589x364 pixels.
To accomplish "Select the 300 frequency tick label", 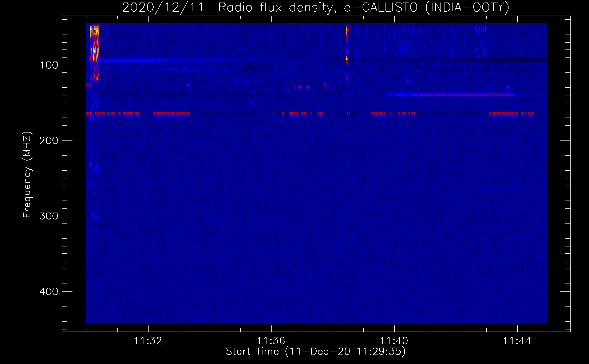I will tap(49, 216).
